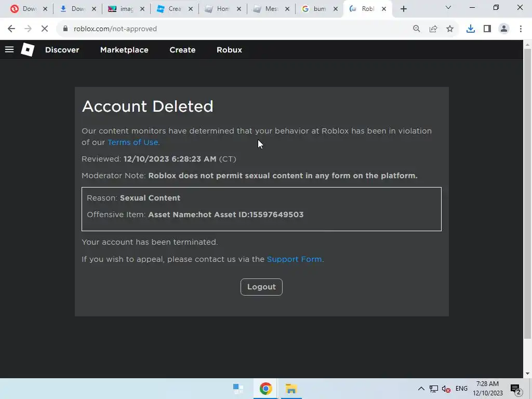
Task: View site security via the lock icon
Action: coord(65,29)
